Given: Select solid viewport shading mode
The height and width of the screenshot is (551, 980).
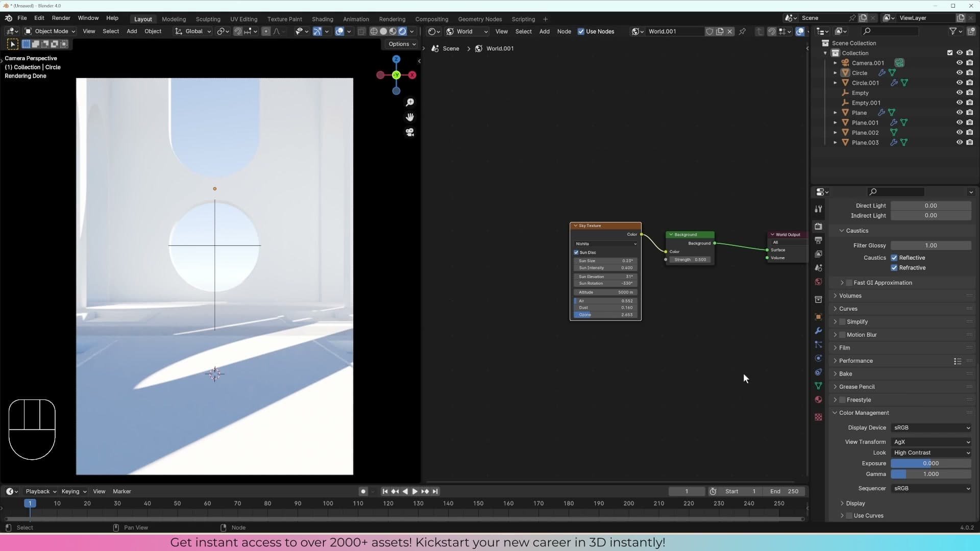Looking at the screenshot, I should pos(383,31).
